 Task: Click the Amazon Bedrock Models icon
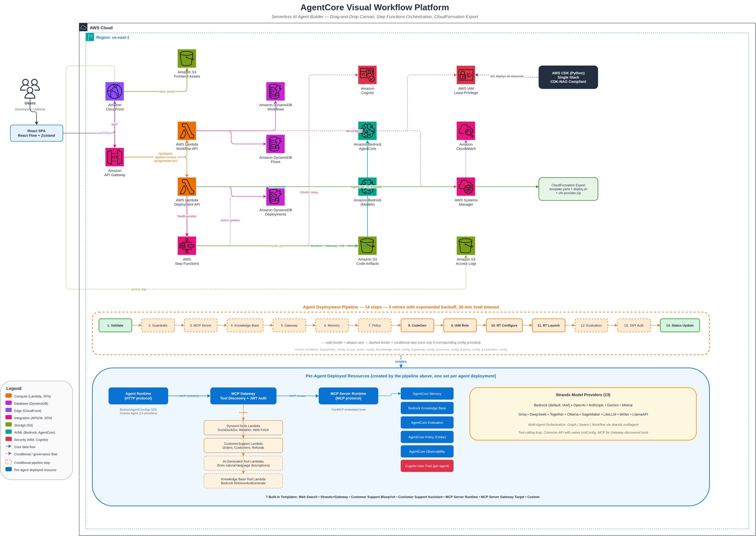click(x=367, y=186)
